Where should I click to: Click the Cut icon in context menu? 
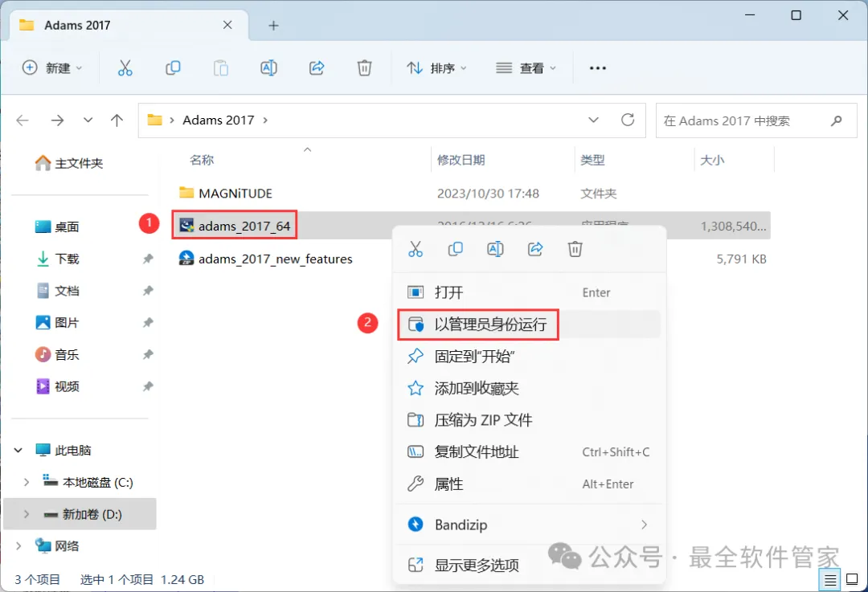(x=416, y=249)
